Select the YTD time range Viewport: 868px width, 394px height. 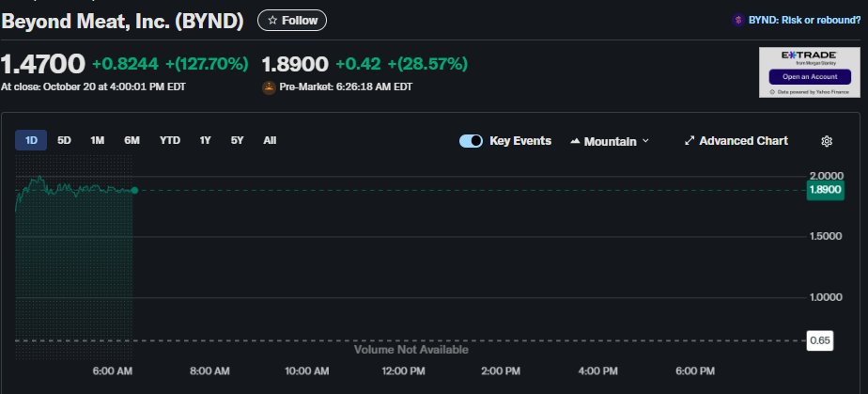(170, 141)
